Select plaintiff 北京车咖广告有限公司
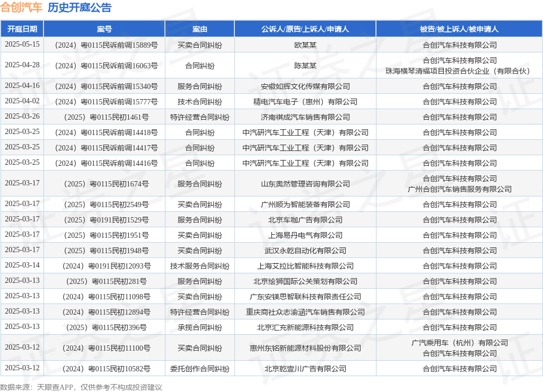The image size is (543, 392). pyautogui.click(x=305, y=220)
